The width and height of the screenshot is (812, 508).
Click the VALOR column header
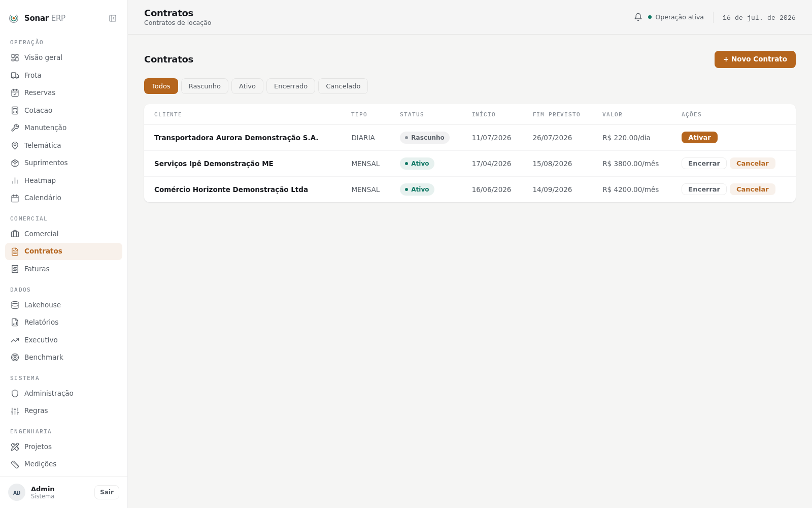coord(612,115)
